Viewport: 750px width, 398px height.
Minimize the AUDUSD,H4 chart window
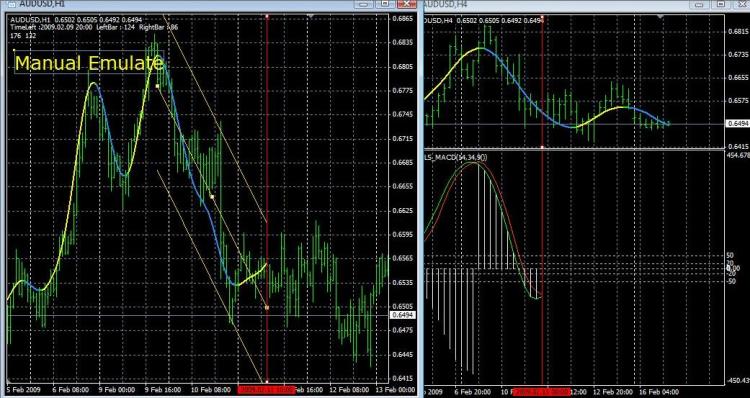click(x=700, y=4)
